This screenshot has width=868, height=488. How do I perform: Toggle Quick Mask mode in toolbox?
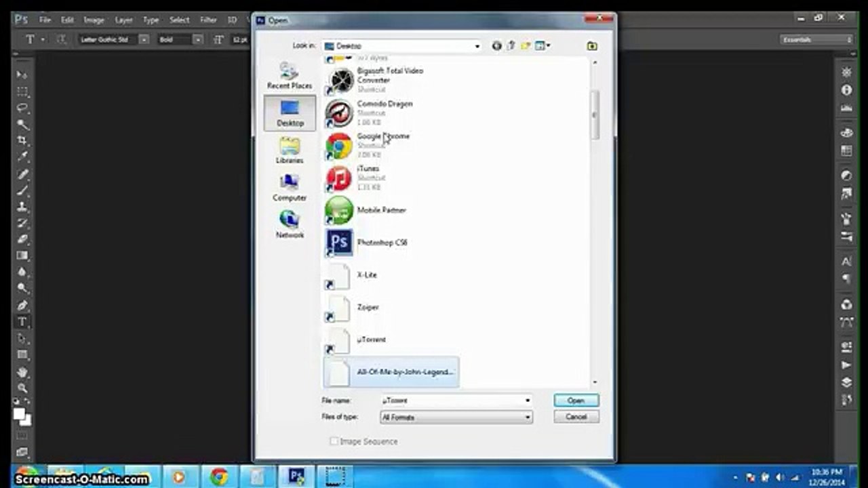22,436
